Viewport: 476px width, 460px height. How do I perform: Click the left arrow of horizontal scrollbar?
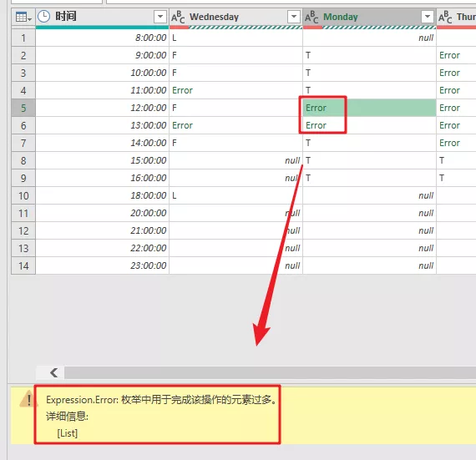53,372
